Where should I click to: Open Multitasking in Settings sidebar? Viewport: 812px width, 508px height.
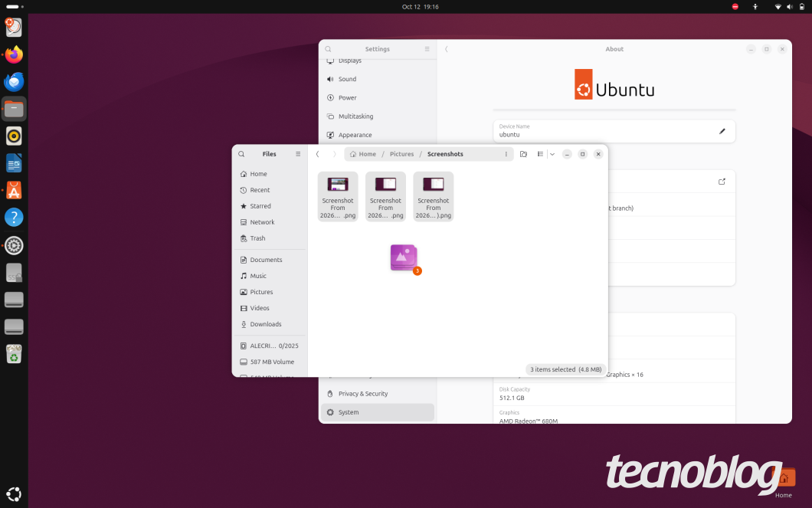[x=378, y=116]
